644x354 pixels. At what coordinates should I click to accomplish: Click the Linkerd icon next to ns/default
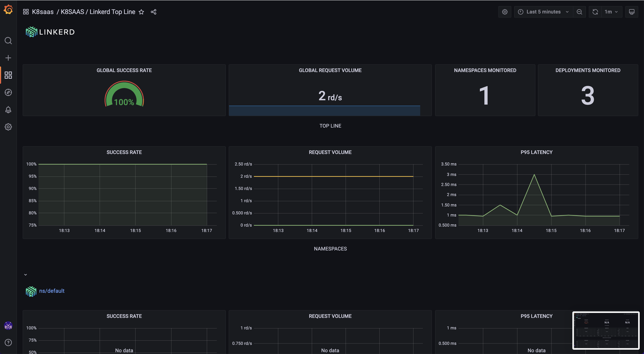31,291
